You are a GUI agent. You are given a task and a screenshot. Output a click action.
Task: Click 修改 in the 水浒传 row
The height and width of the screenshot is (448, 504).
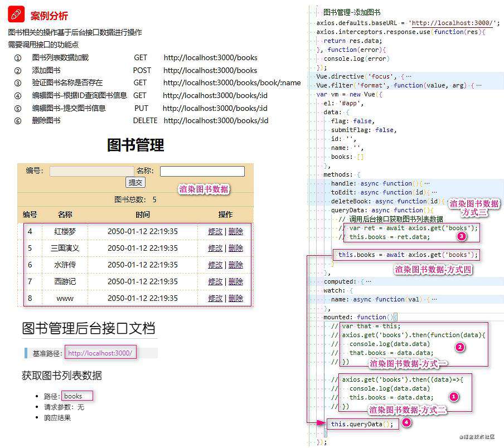pyautogui.click(x=215, y=265)
